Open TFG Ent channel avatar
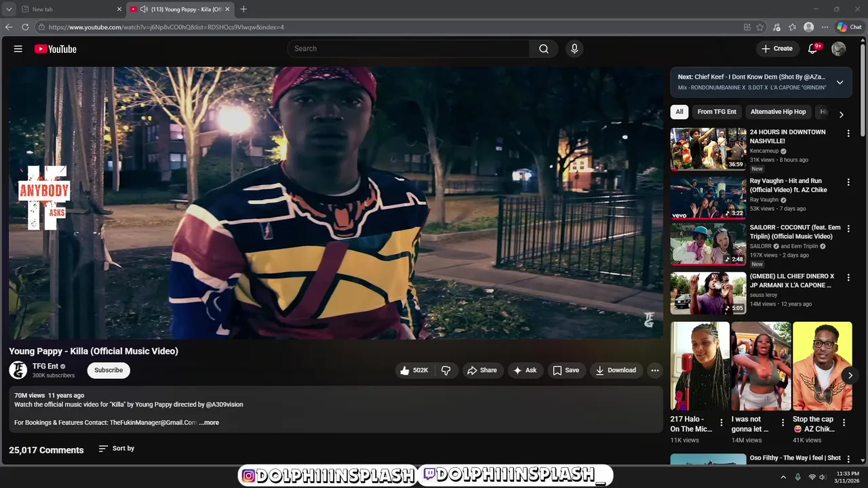This screenshot has height=488, width=868. pyautogui.click(x=18, y=370)
